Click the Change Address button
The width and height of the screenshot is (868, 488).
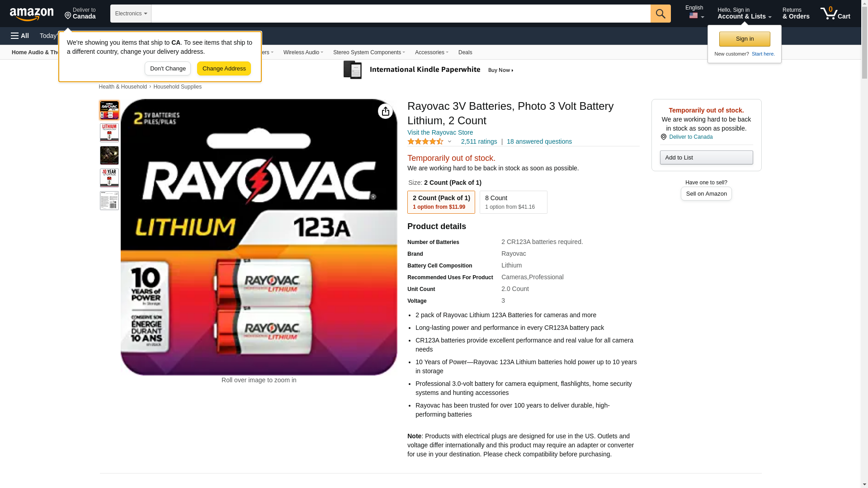[x=224, y=69]
